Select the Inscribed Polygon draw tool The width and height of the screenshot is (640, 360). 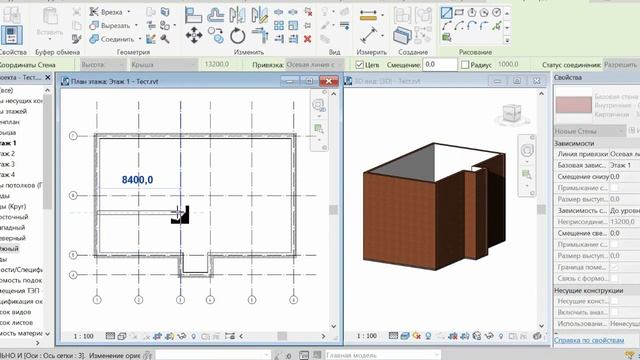pyautogui.click(x=472, y=13)
